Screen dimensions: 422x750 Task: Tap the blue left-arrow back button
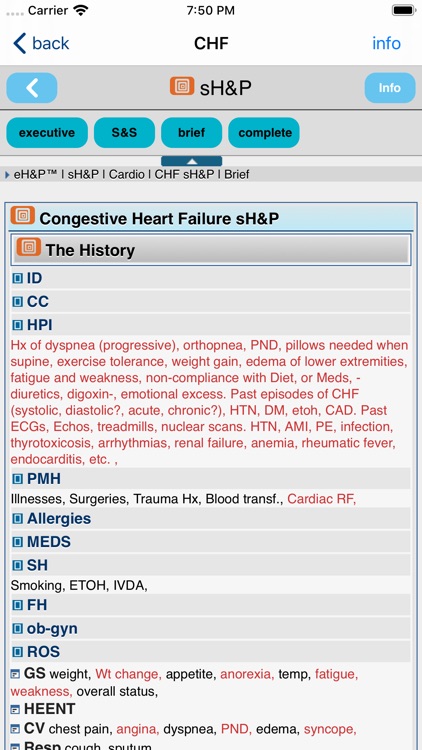point(32,88)
